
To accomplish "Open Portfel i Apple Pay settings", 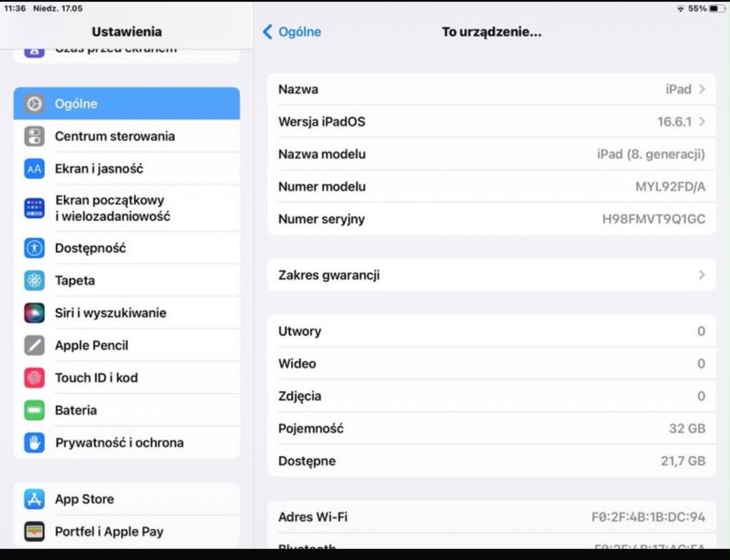I will (127, 532).
